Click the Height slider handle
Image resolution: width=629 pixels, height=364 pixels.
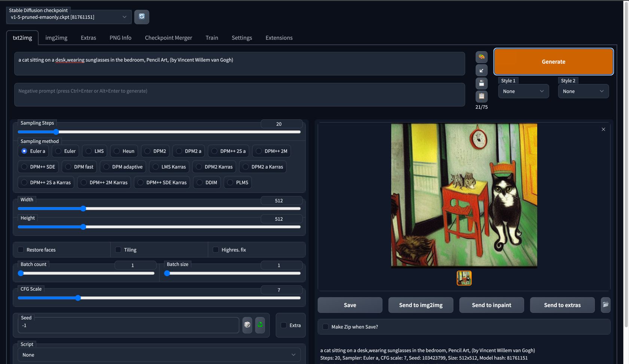[x=83, y=227]
